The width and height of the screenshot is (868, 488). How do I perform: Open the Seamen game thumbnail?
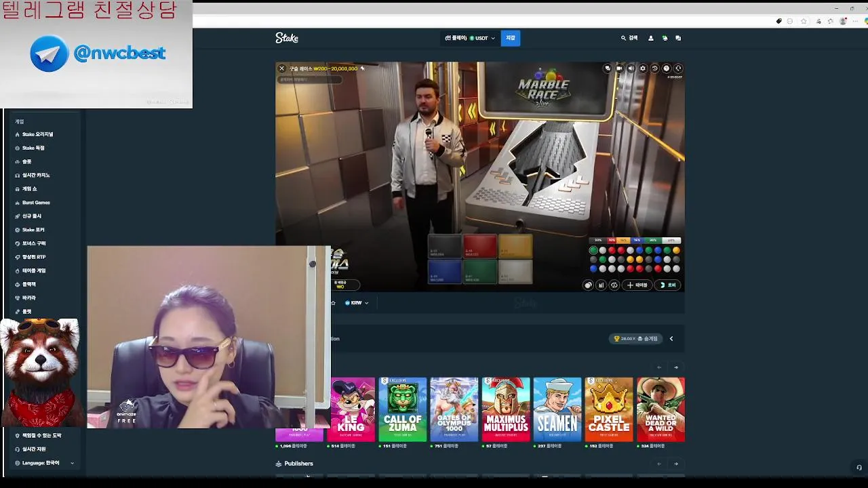click(557, 409)
